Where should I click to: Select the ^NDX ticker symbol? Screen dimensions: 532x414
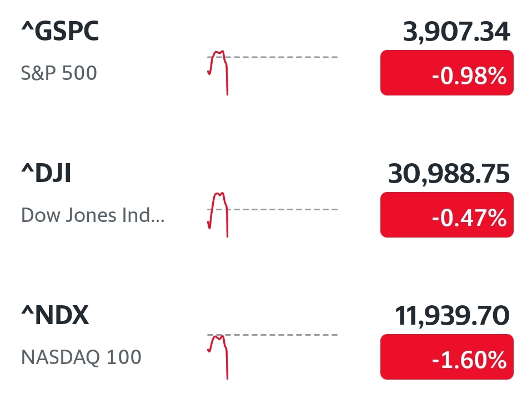coord(55,315)
